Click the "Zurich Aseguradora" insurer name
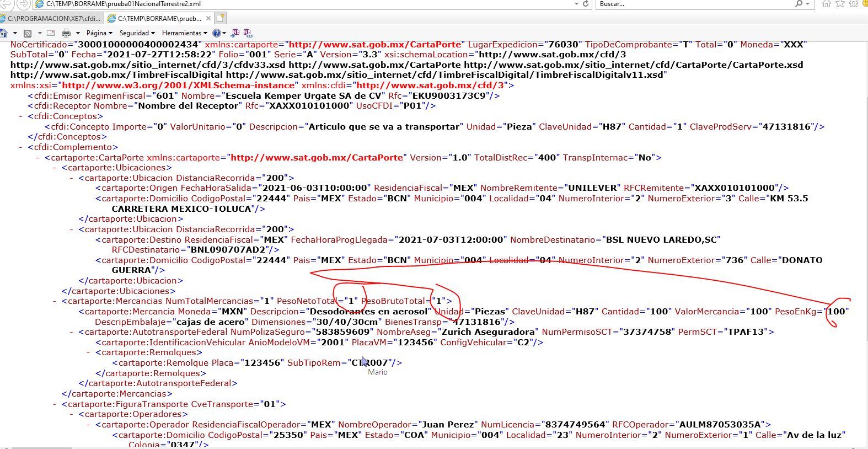The image size is (868, 449). tap(488, 332)
